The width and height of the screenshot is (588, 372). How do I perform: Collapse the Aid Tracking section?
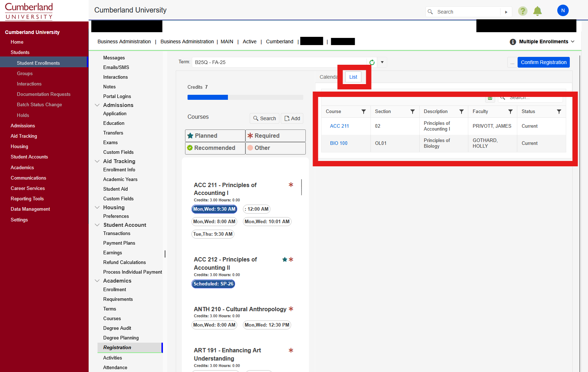click(97, 161)
